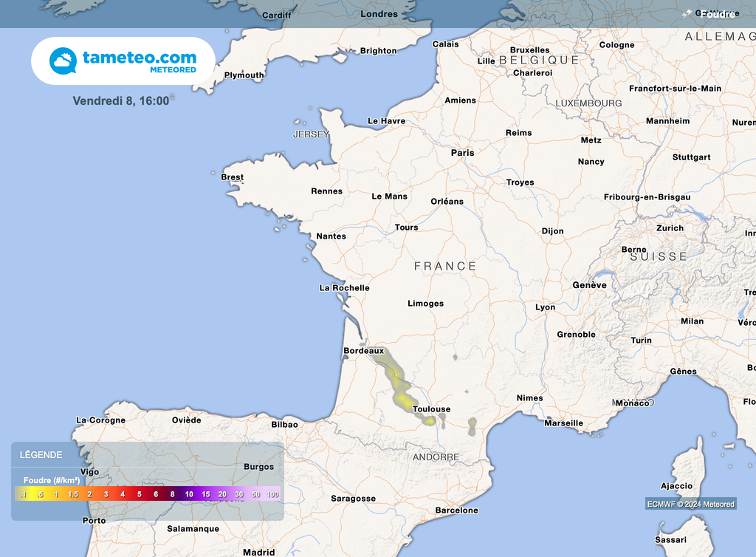Select the tameteo.com cloud logo
Viewport: 756px width, 557px height.
[63, 59]
